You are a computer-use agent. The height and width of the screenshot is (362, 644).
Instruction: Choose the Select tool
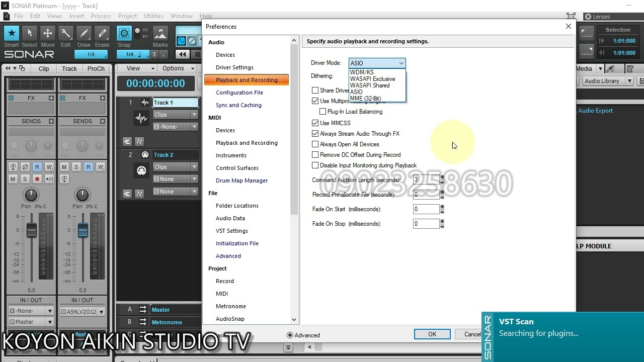[x=29, y=33]
